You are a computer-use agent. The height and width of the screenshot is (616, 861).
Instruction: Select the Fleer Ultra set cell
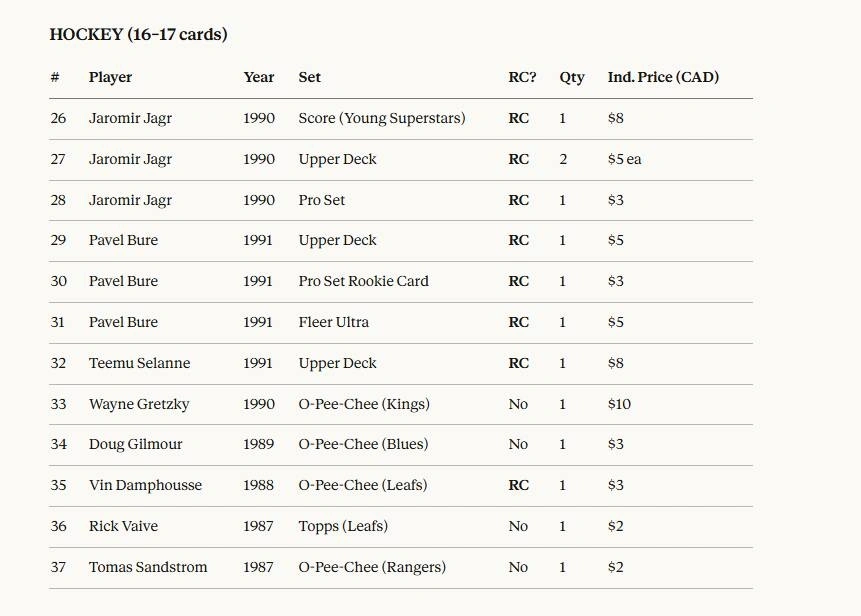tap(333, 322)
